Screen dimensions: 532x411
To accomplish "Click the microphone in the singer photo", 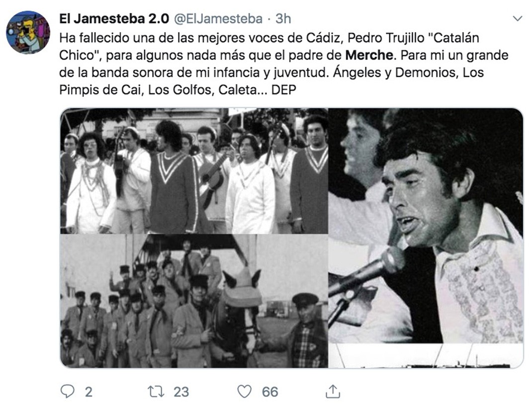I will pyautogui.click(x=366, y=271).
